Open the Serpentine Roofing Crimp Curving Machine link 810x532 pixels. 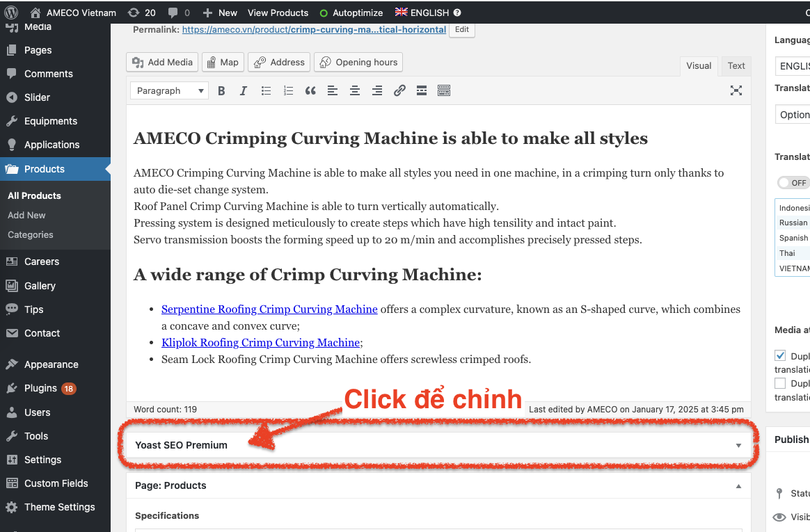(269, 309)
